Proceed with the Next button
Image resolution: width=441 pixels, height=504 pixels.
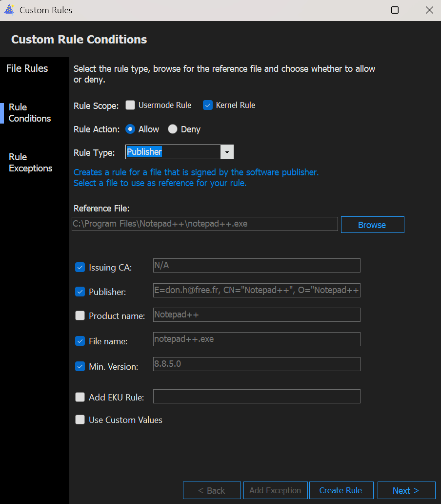coord(405,490)
